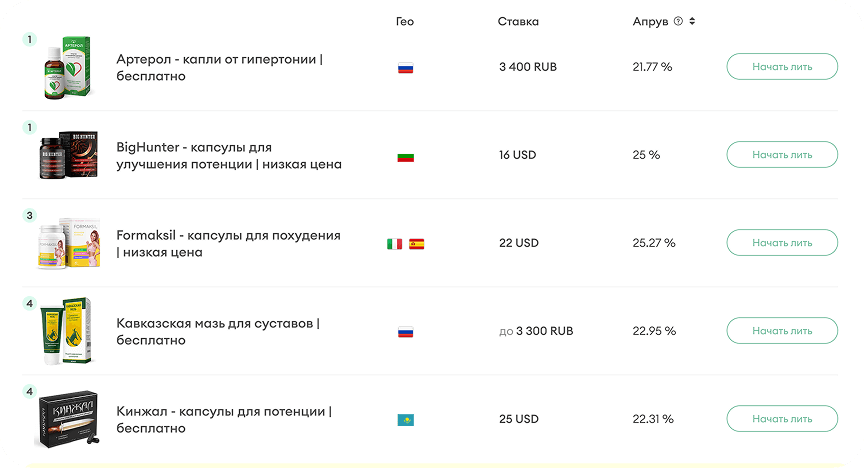
Task: Click the Spanish flag for Formaksil offer
Action: (417, 243)
